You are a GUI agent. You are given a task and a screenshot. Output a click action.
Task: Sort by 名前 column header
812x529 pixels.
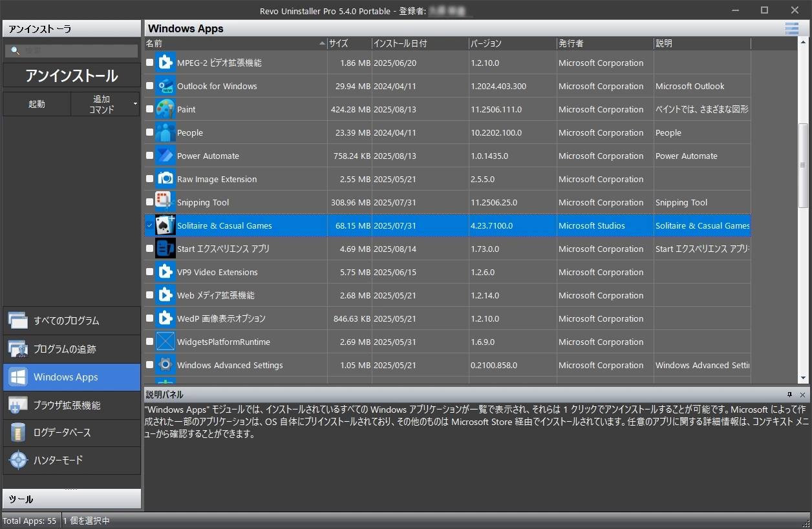[235, 43]
